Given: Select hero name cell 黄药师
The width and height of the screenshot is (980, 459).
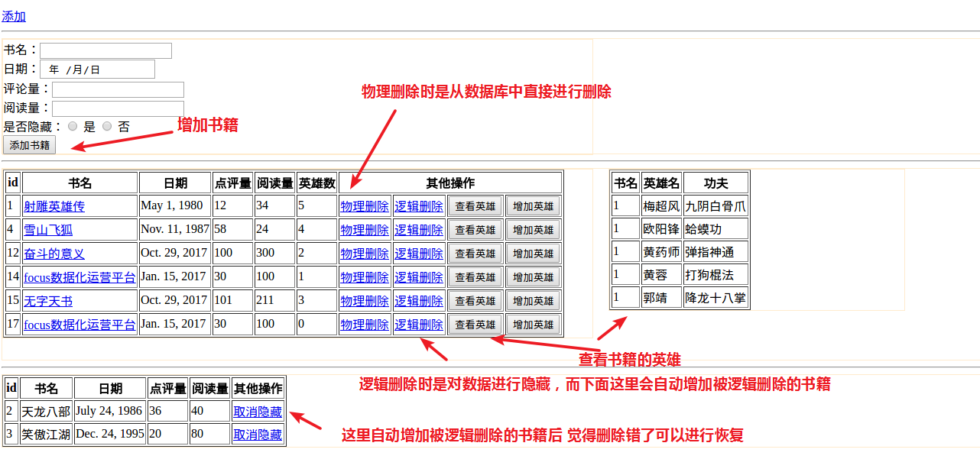Looking at the screenshot, I should (661, 252).
